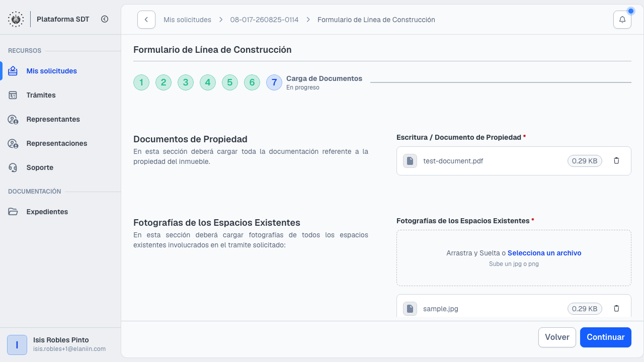Click the sample.jpg file name
The width and height of the screenshot is (644, 362).
tap(441, 309)
